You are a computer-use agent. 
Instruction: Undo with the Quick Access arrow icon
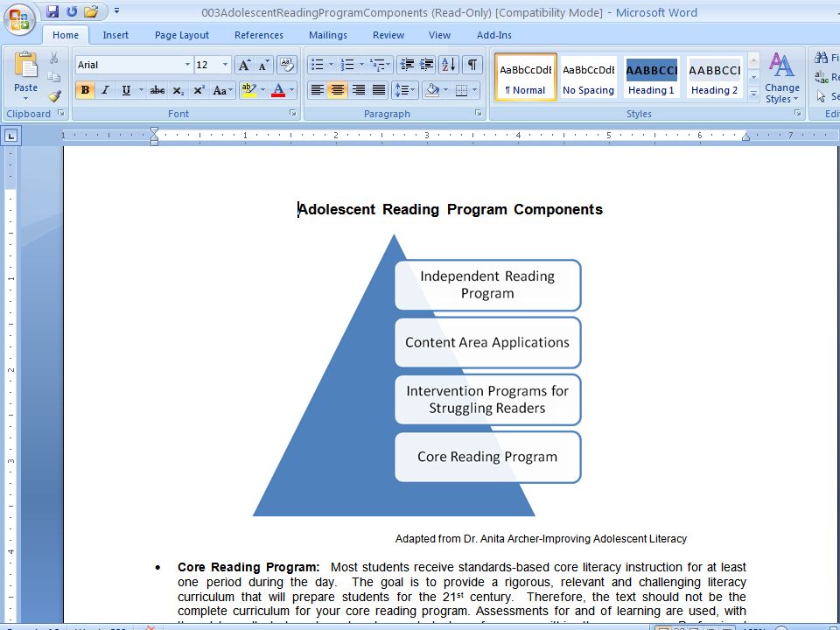click(x=71, y=11)
